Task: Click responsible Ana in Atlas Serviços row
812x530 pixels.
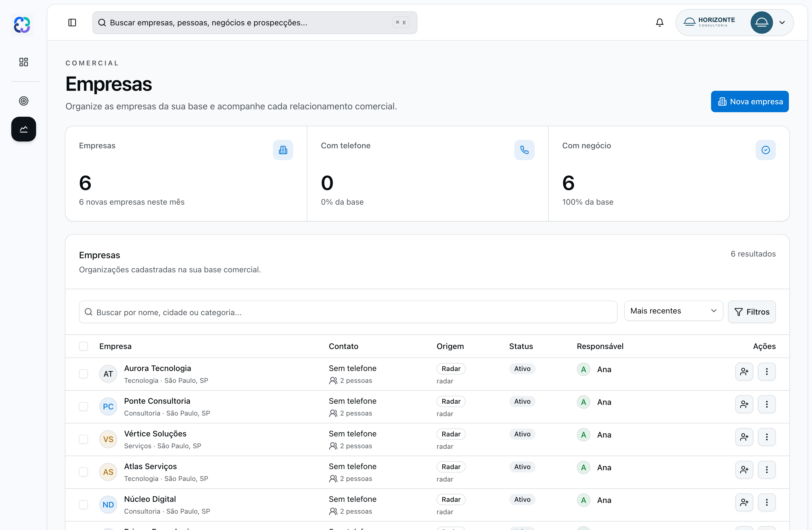Action: click(x=594, y=468)
